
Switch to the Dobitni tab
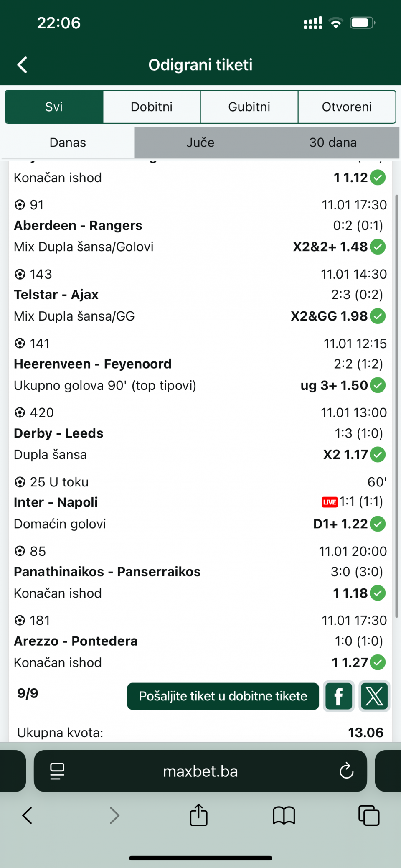click(152, 107)
